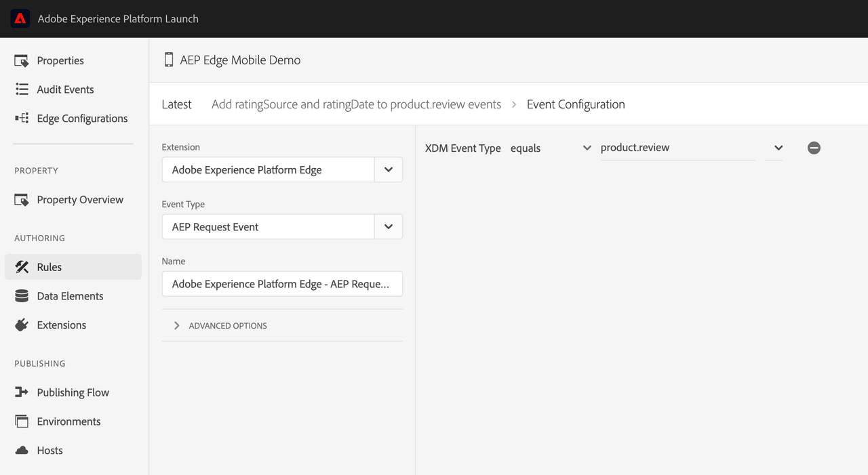Viewport: 868px width, 475px height.
Task: Return to the ratingSource rule breadcrumb
Action: pos(356,104)
